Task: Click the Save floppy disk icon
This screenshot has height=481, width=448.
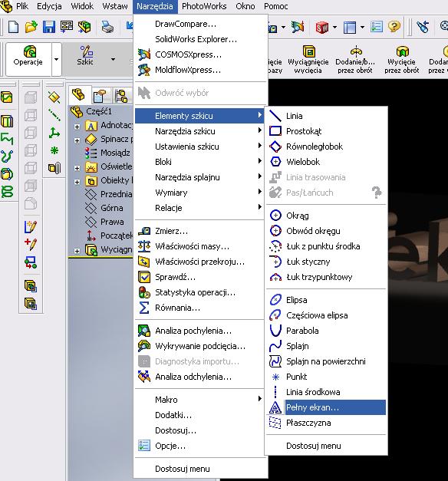Action: pyautogui.click(x=49, y=27)
